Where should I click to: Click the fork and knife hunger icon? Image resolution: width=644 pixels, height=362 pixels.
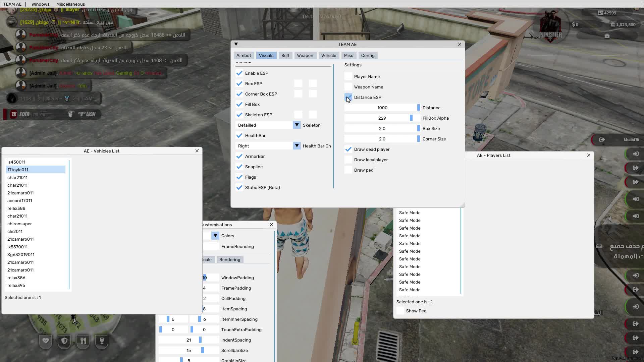tap(83, 341)
